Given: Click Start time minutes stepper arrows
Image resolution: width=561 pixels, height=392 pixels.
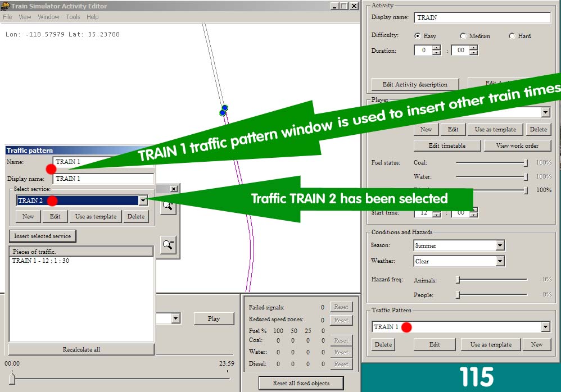Looking at the screenshot, I should click(x=473, y=213).
